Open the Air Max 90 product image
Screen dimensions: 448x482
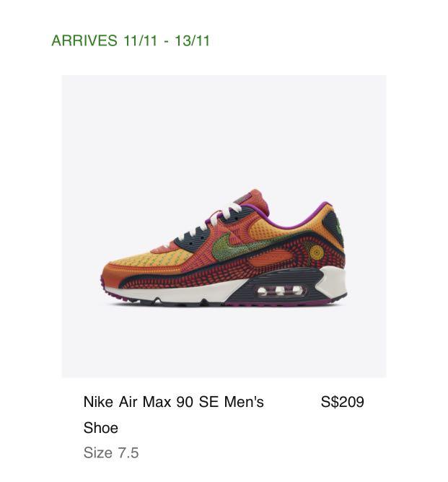[x=224, y=226]
